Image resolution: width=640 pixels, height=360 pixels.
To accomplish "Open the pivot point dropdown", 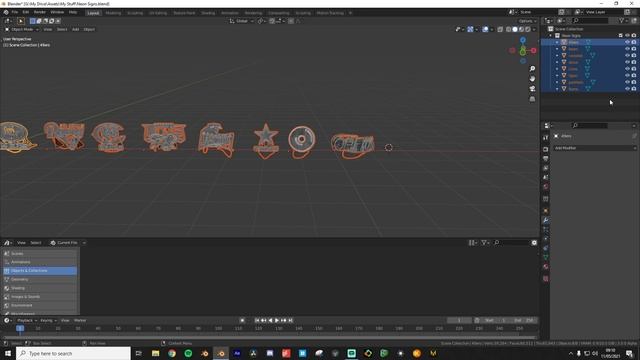I will pos(261,21).
